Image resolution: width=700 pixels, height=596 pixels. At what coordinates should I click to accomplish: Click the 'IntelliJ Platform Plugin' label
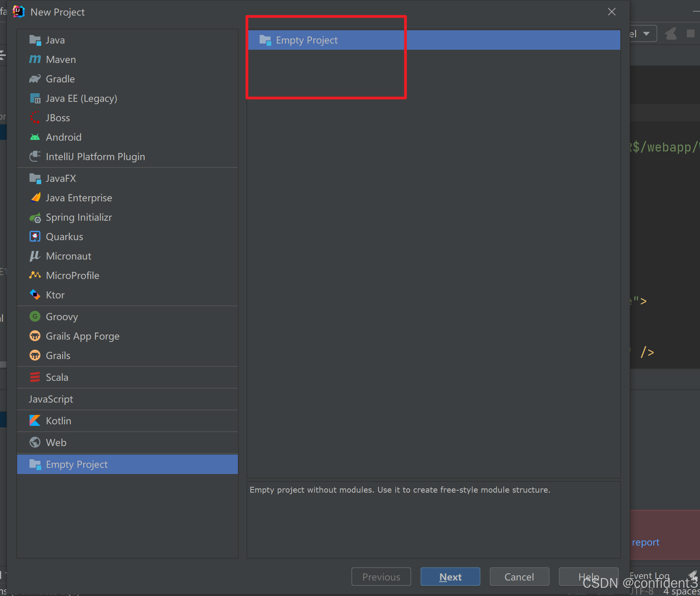(x=96, y=157)
